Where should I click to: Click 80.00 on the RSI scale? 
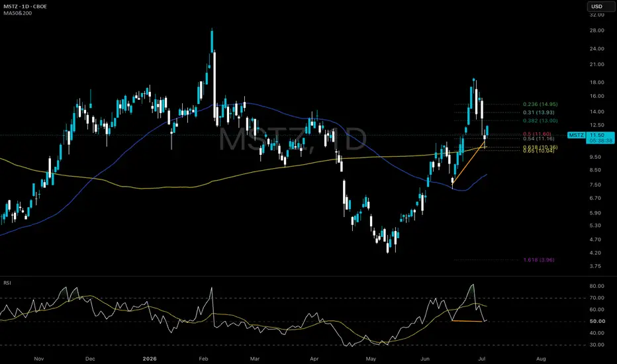(x=597, y=286)
